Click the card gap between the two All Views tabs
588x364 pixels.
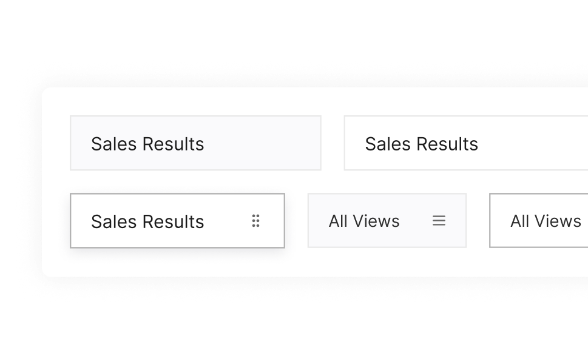tap(478, 221)
